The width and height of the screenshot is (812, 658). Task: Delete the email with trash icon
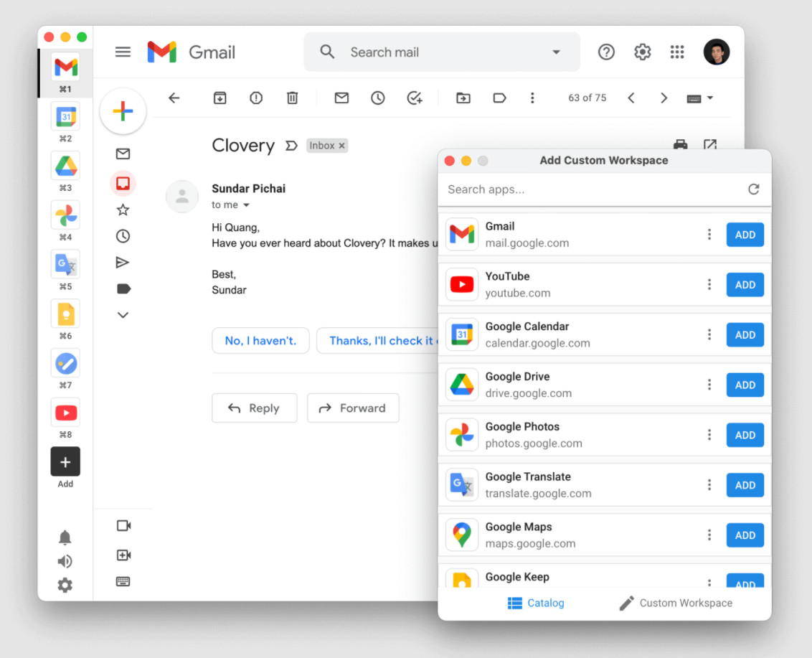292,98
